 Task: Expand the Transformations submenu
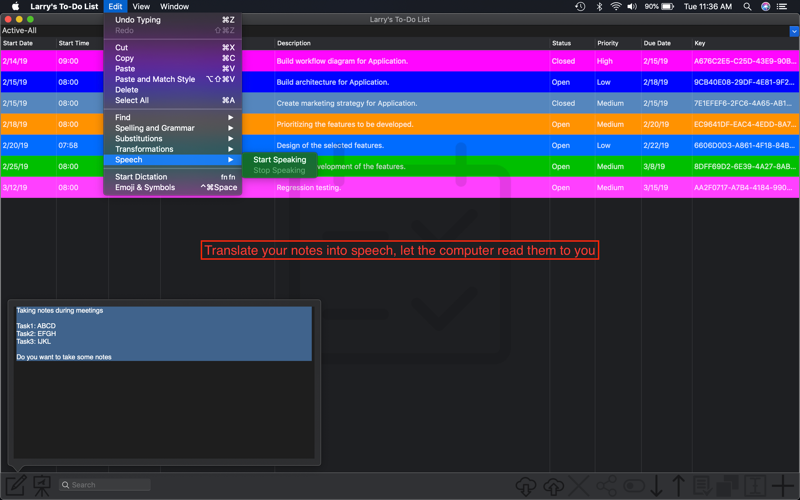click(172, 149)
